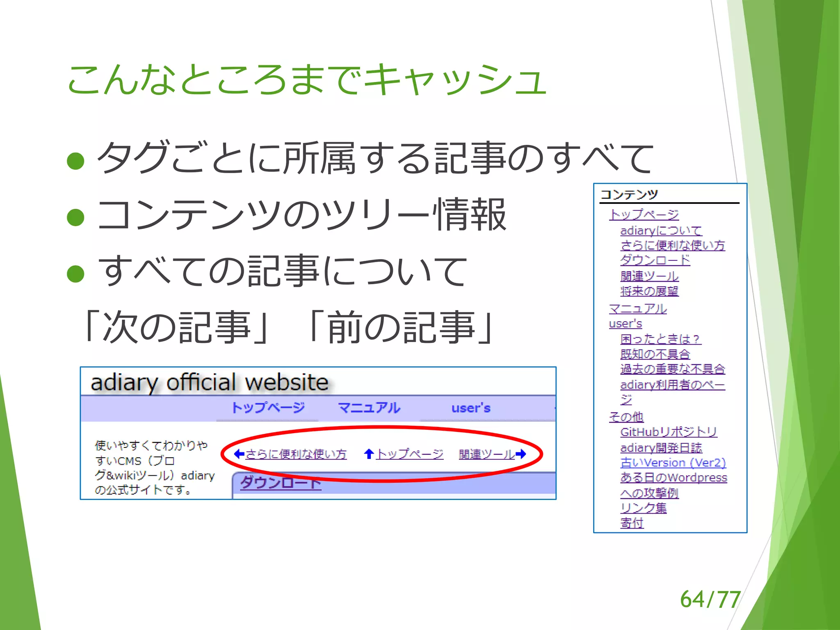840x630 pixels.
Task: Open the 関連ツール next-article link
Action: point(486,454)
